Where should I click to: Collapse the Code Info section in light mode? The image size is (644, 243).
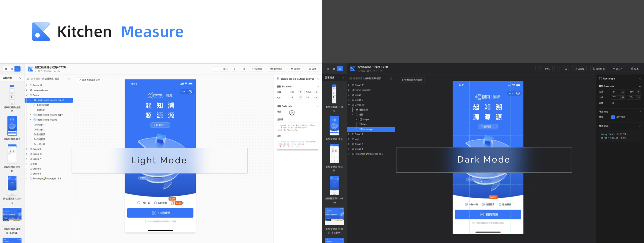(x=317, y=106)
